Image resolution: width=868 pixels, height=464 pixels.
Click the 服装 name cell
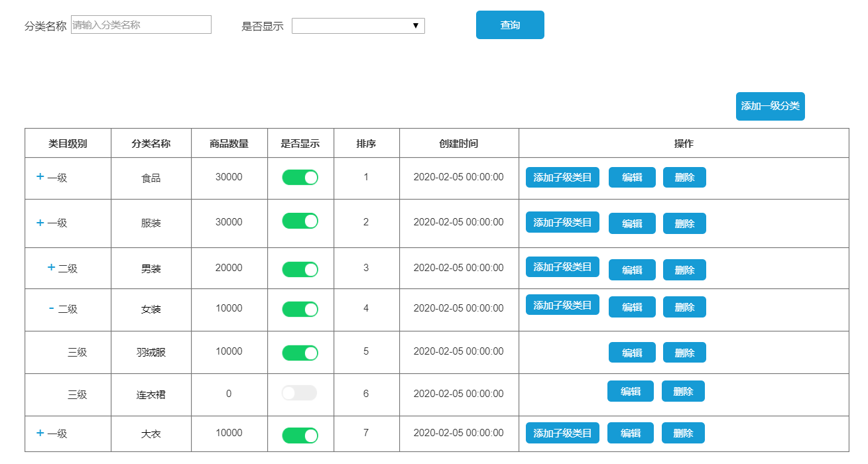[x=151, y=223]
